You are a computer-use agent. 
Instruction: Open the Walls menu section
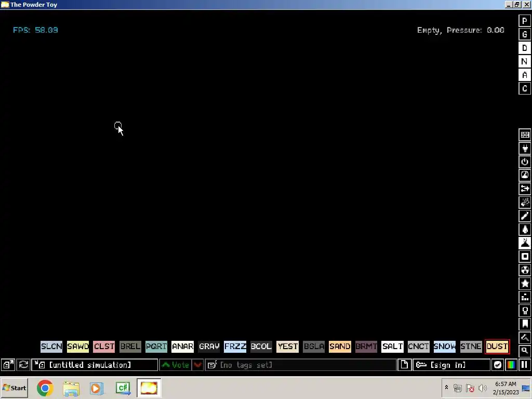525,135
